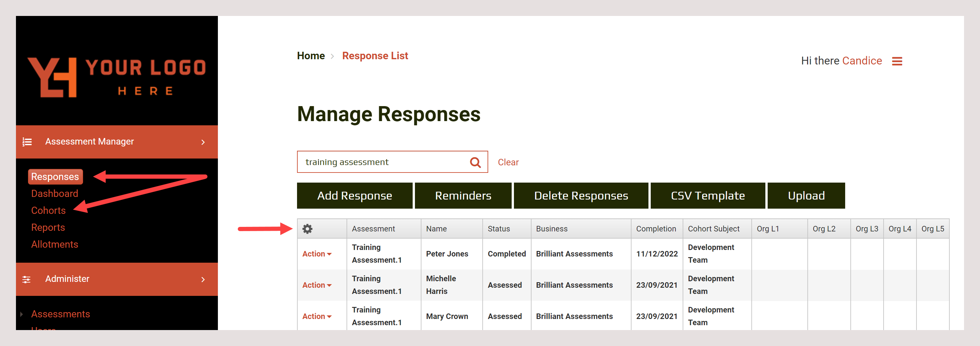
Task: Navigate to Home via the breadcrumb
Action: point(311,56)
